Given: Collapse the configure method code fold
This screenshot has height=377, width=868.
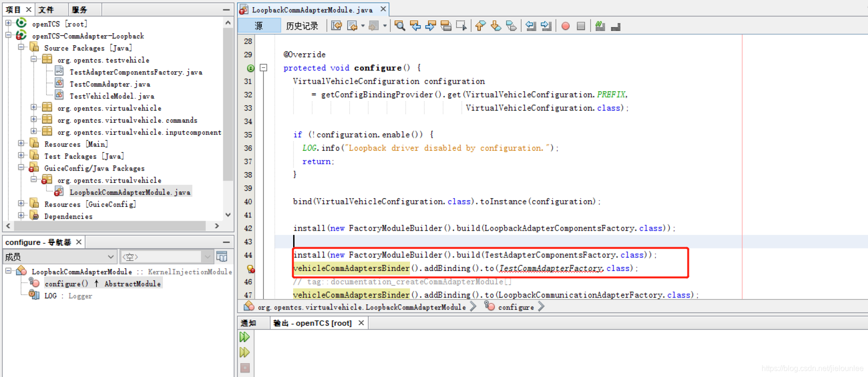Looking at the screenshot, I should (x=264, y=68).
